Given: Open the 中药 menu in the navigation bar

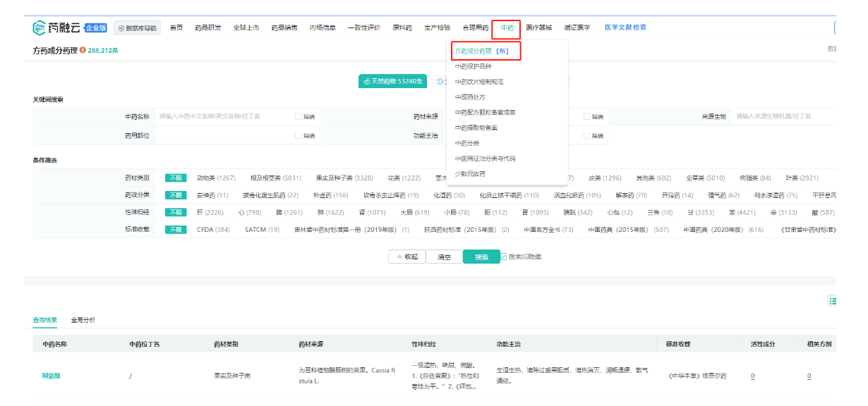Looking at the screenshot, I should click(x=507, y=28).
